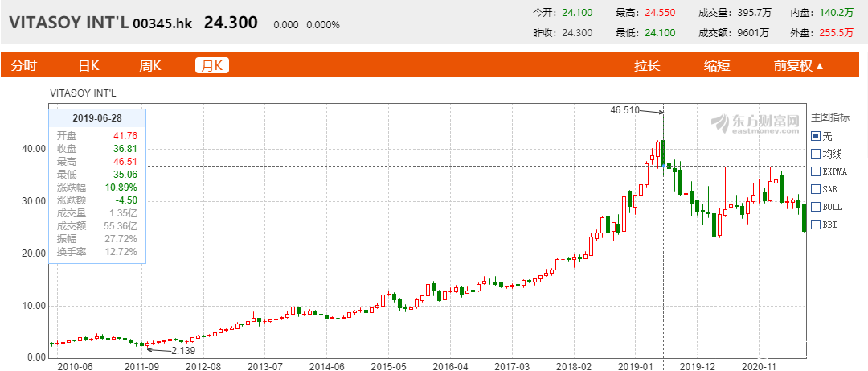Click the 拉长 stretch button

pyautogui.click(x=647, y=66)
